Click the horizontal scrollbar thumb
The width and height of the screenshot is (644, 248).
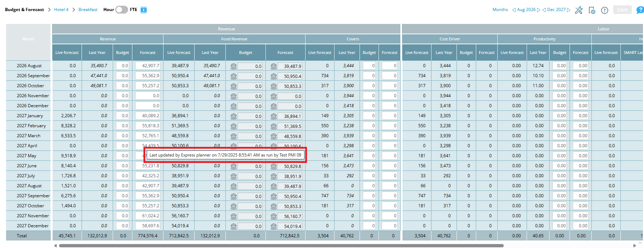coord(281,245)
